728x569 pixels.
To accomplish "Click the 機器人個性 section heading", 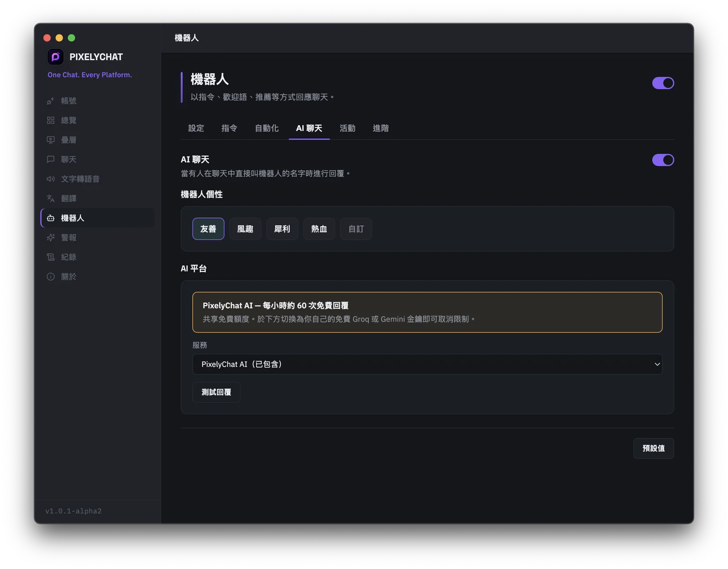I will tap(202, 195).
